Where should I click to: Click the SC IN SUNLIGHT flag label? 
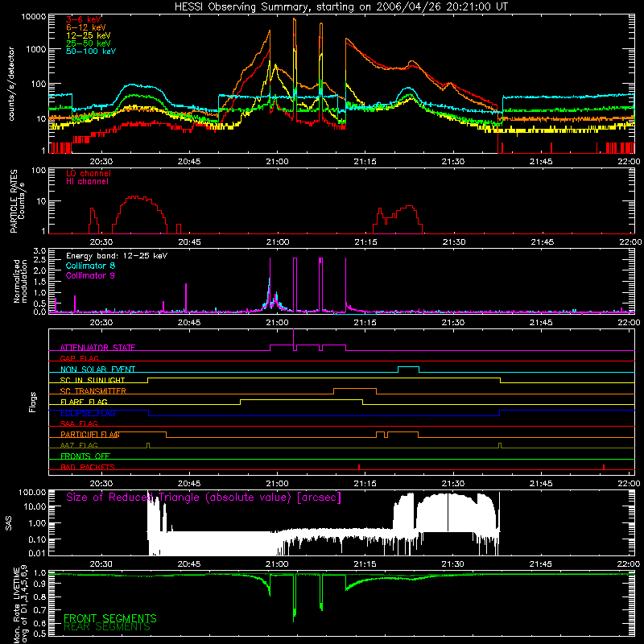coord(93,380)
